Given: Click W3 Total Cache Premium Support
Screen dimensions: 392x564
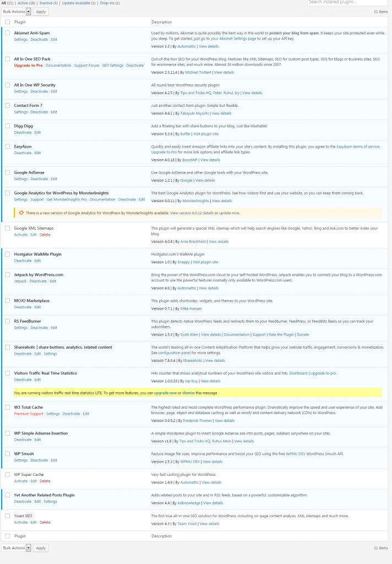Looking at the screenshot, I should pyautogui.click(x=29, y=414).
